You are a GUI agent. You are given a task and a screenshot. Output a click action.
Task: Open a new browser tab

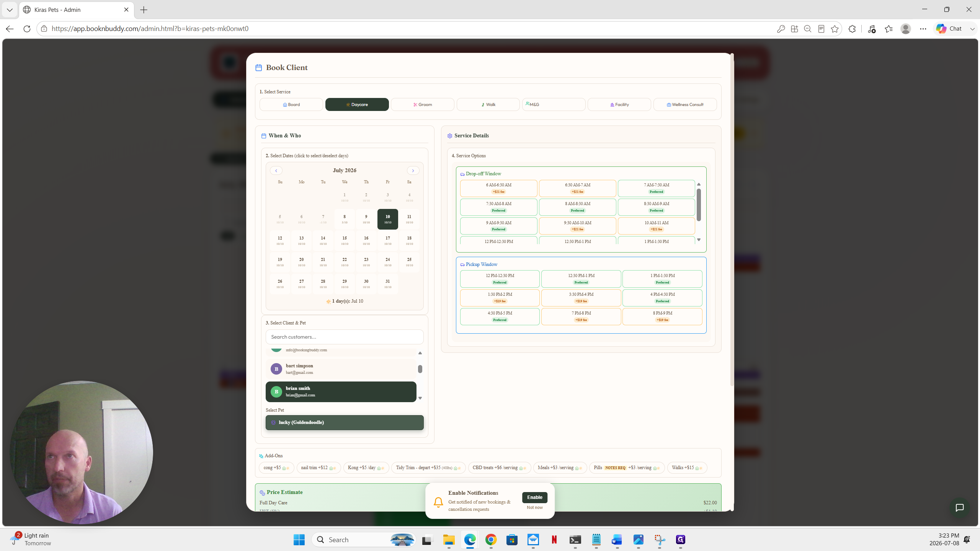pos(144,10)
